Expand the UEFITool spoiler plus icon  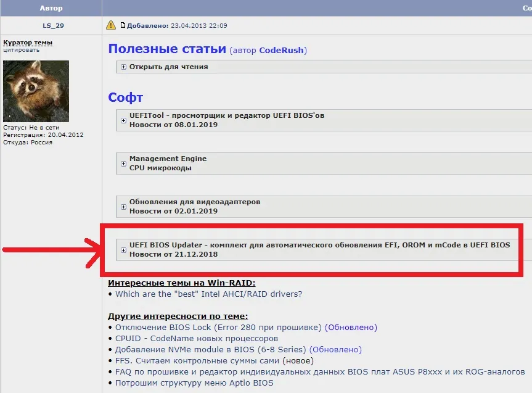123,120
